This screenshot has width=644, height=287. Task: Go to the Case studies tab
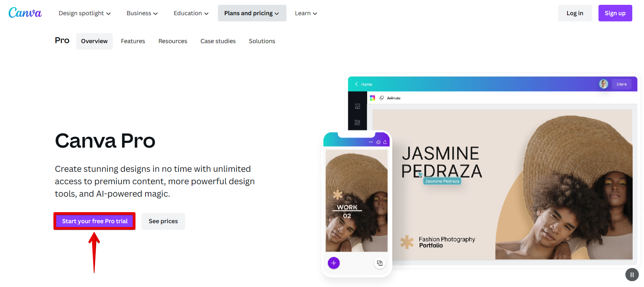(218, 41)
